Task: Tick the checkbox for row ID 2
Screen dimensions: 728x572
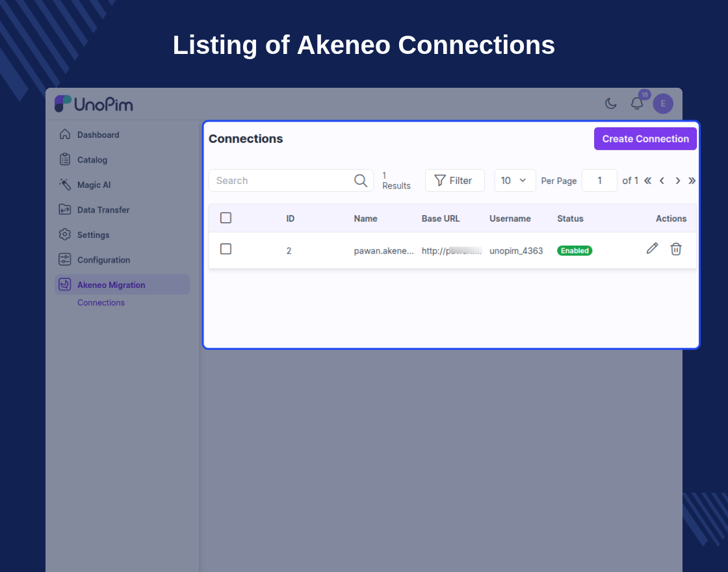Action: pyautogui.click(x=226, y=249)
